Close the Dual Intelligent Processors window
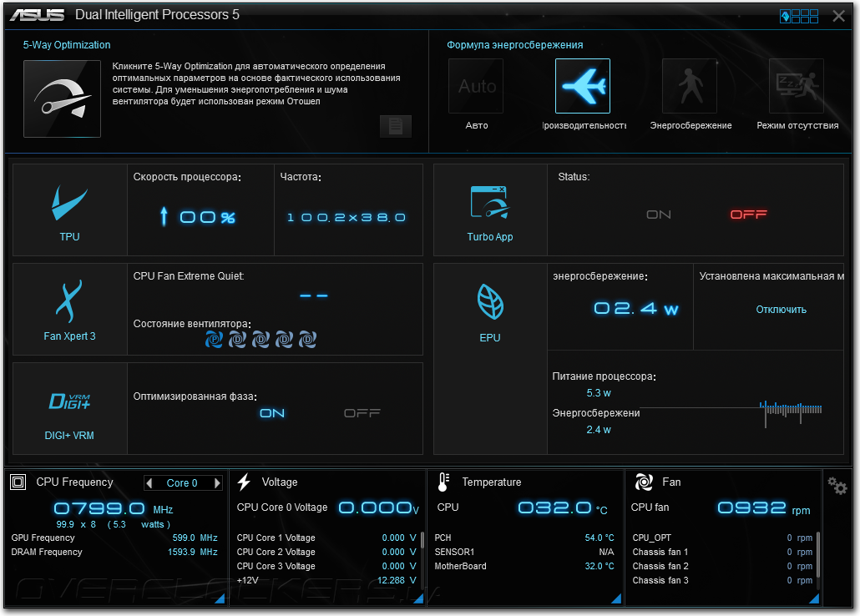This screenshot has height=616, width=860. 838,16
